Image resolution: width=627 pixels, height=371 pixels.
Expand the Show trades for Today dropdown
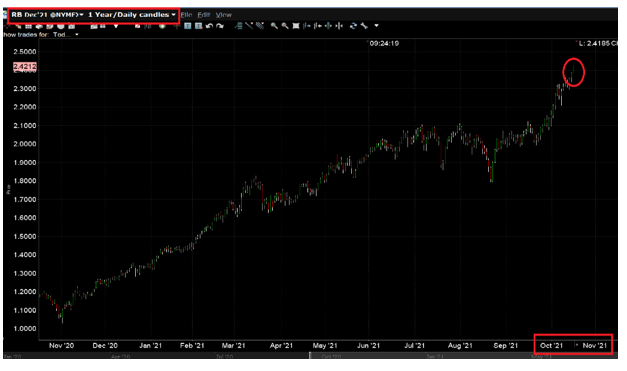pyautogui.click(x=77, y=34)
